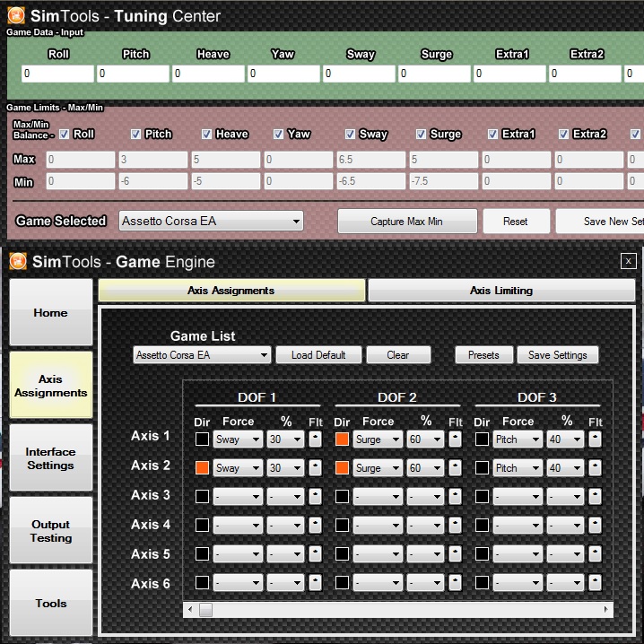Open Axis 1 DOF 3 filter button
This screenshot has height=644, width=644.
tap(596, 439)
